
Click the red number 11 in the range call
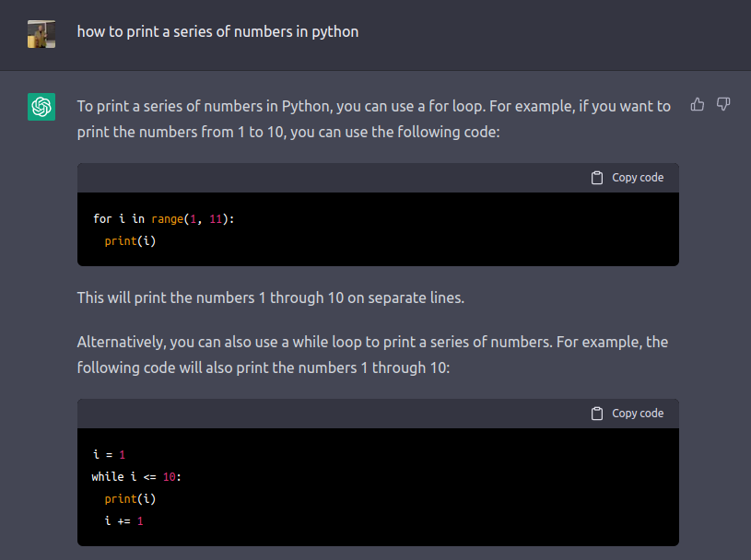tap(216, 219)
